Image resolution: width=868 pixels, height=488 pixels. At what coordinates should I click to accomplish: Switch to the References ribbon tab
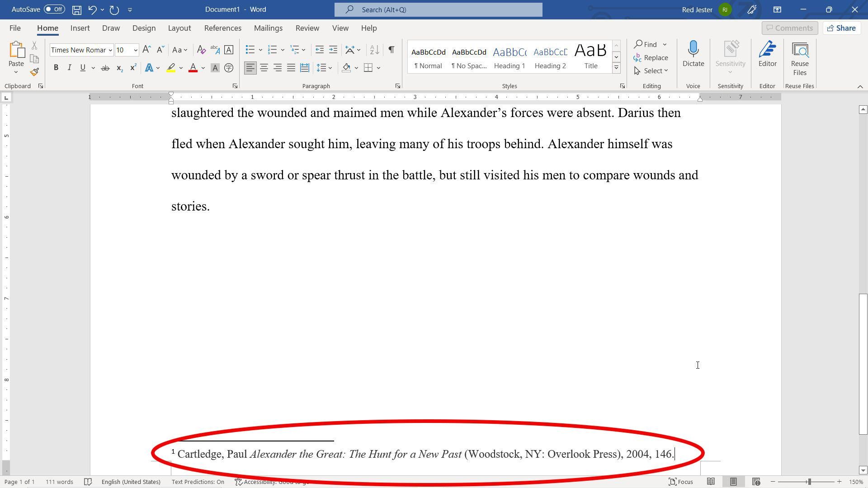(222, 28)
